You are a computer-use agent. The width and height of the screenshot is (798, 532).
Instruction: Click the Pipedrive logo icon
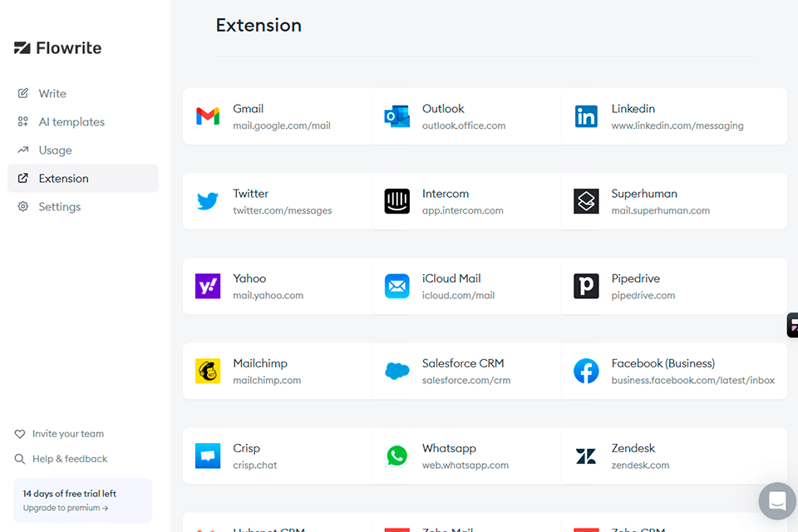pyautogui.click(x=586, y=286)
